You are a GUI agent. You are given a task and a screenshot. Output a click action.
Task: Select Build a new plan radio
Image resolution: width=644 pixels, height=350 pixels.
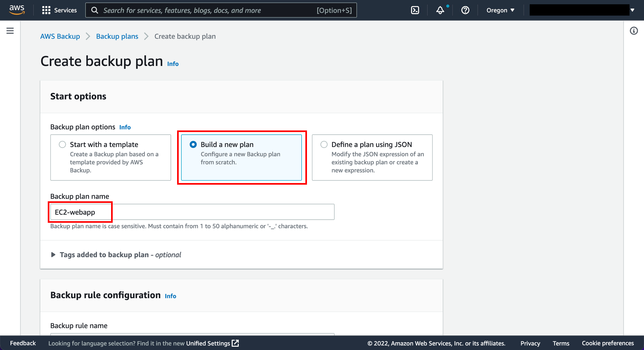click(193, 144)
